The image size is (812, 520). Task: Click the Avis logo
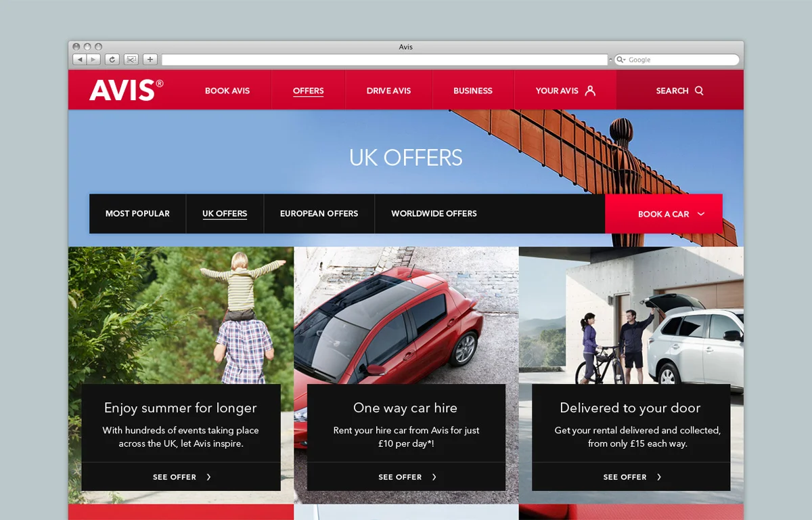[x=126, y=90]
